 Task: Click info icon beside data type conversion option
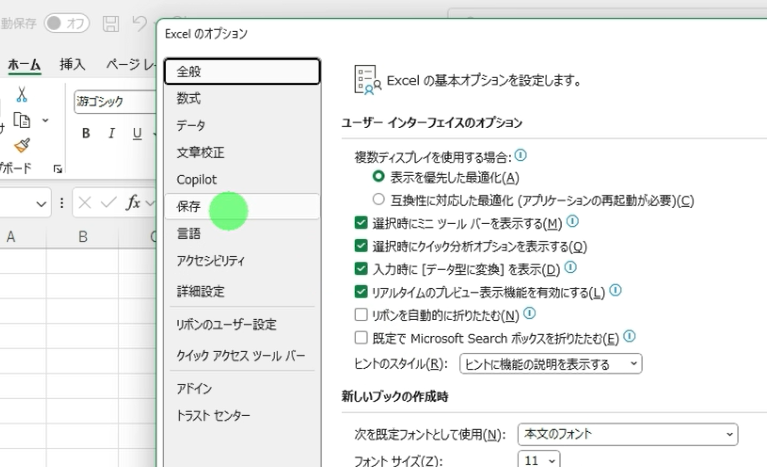570,267
